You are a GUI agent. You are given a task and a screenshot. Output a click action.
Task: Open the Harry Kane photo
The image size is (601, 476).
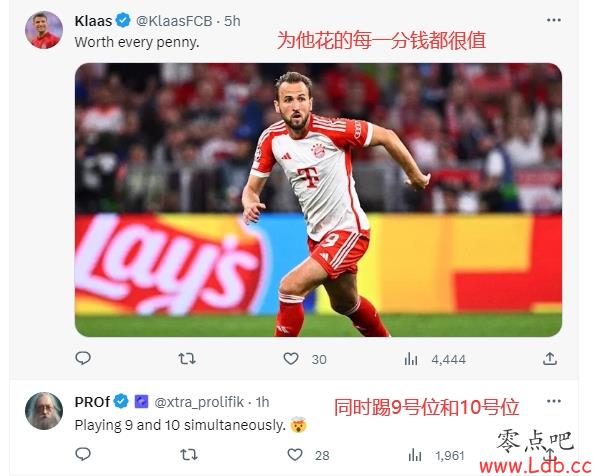(318, 200)
